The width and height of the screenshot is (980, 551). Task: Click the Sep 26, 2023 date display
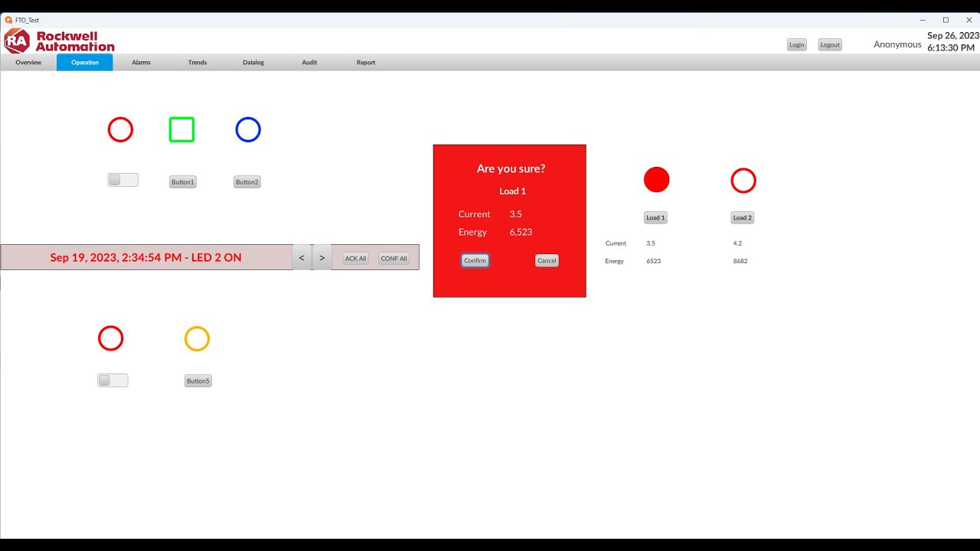click(953, 35)
